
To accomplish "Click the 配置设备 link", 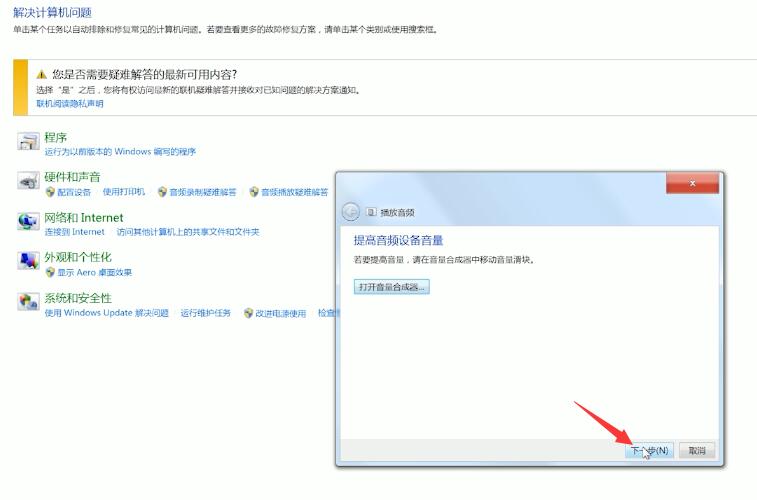I will click(74, 192).
